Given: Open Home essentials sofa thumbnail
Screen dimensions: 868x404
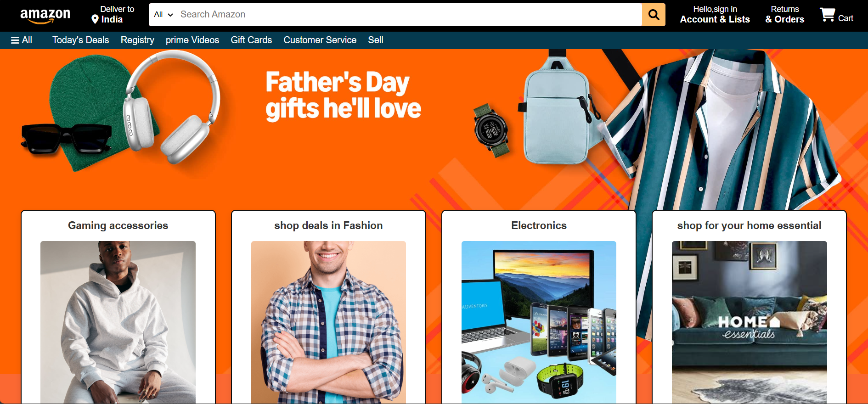Looking at the screenshot, I should point(749,322).
